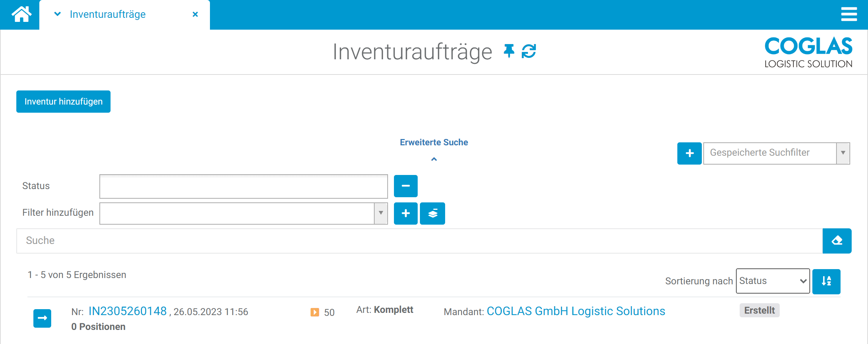Collapse Erweiterte Suche with the chevron
This screenshot has width=868, height=344.
click(434, 159)
